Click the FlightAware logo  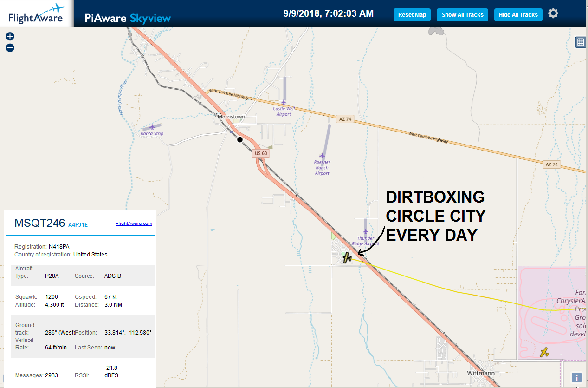pyautogui.click(x=36, y=13)
